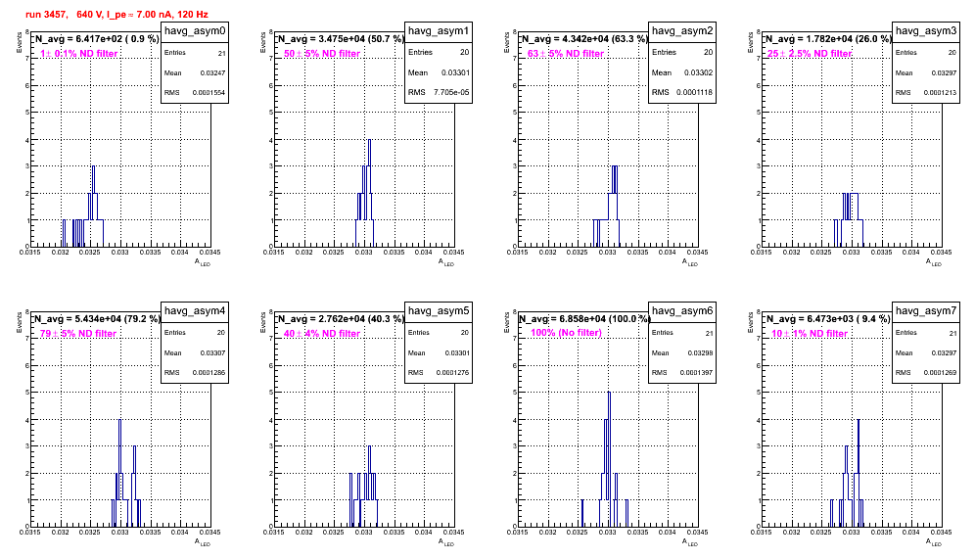Click RMS value 0.0001554 in havg_asym0
Image resolution: width=975 pixels, height=560 pixels.
pyautogui.click(x=209, y=93)
